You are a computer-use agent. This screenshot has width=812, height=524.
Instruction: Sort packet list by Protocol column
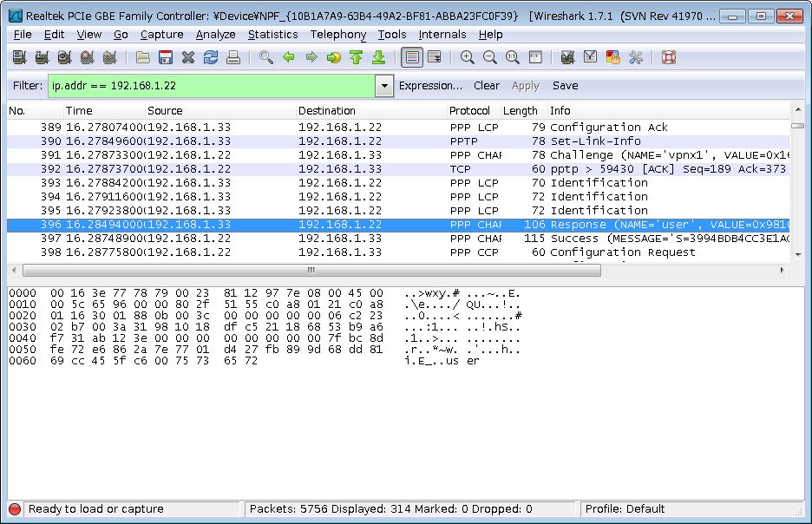point(474,111)
